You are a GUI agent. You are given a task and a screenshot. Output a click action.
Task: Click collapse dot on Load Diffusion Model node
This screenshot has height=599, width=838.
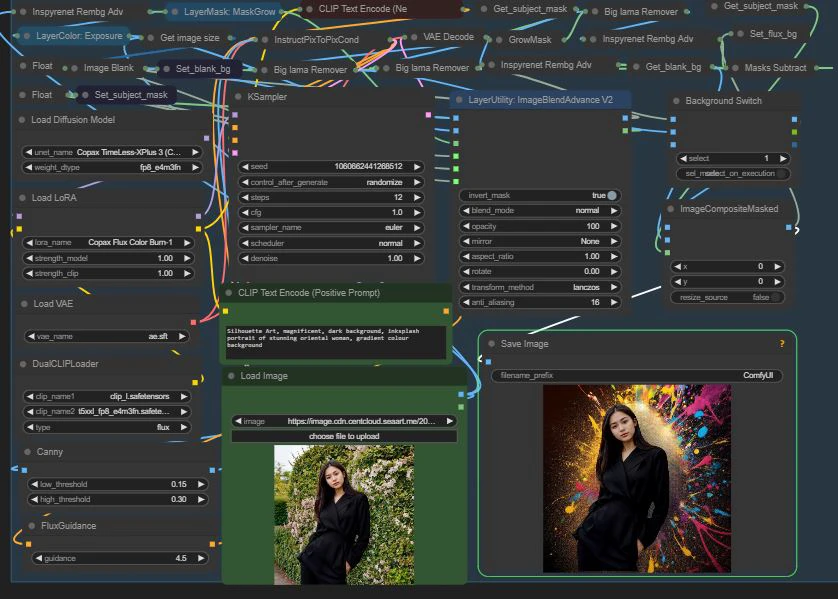coord(21,120)
